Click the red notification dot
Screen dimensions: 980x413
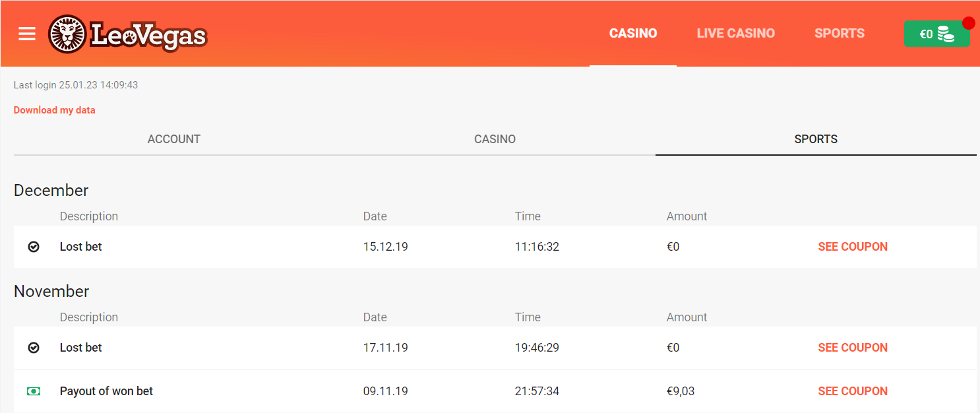(969, 23)
